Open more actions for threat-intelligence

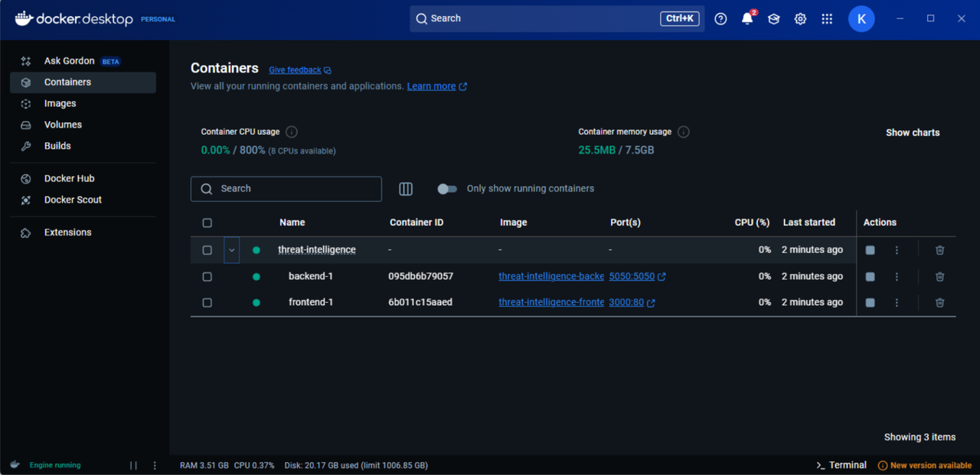pos(897,250)
